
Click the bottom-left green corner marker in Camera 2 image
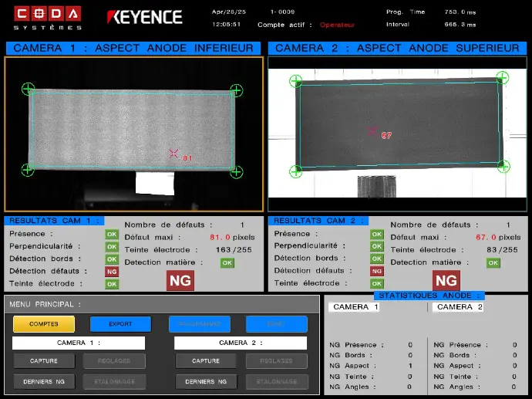[295, 171]
